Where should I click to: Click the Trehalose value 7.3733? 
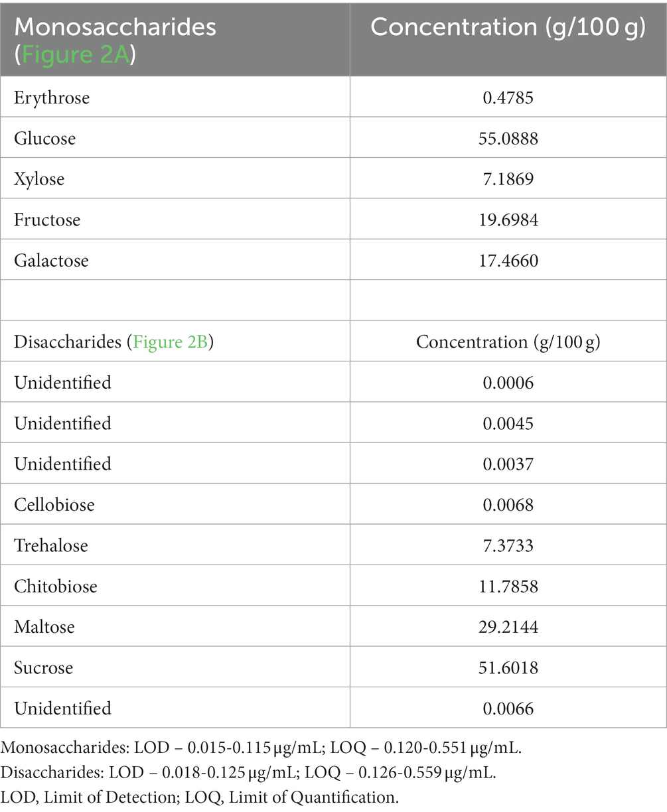pyautogui.click(x=508, y=545)
